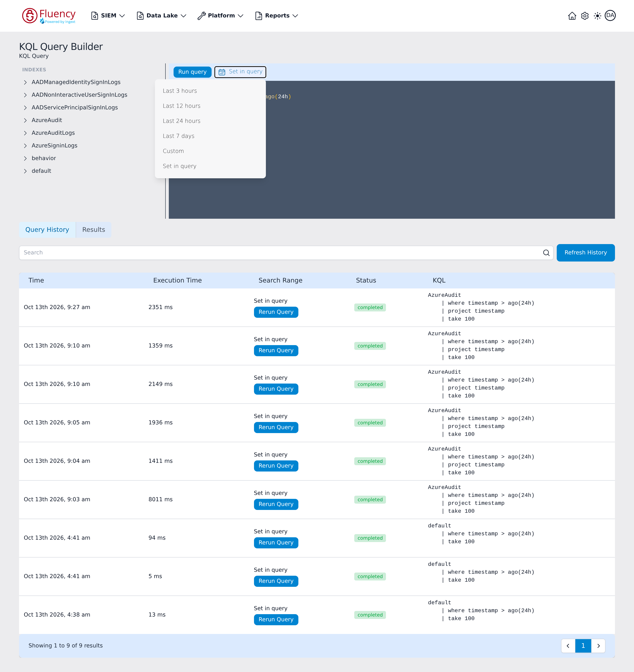This screenshot has height=672, width=634.
Task: Click the Search Range column header
Action: [280, 280]
